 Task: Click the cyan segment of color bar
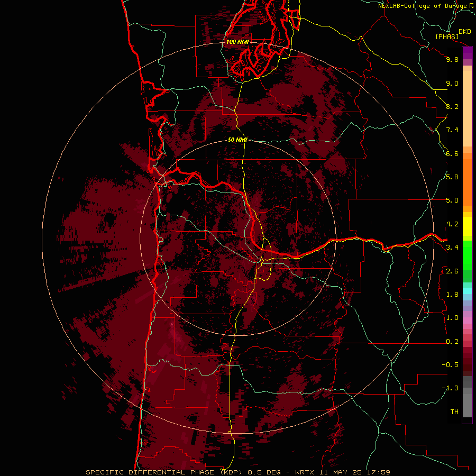pyautogui.click(x=467, y=291)
